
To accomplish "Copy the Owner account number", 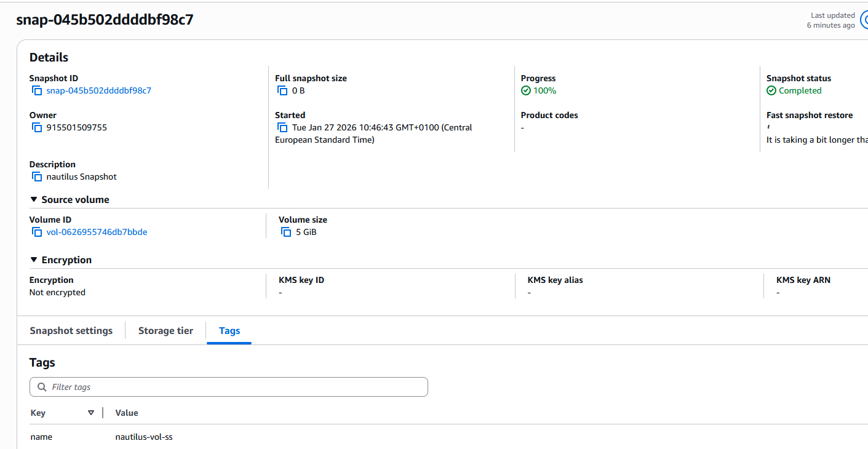I will [37, 128].
